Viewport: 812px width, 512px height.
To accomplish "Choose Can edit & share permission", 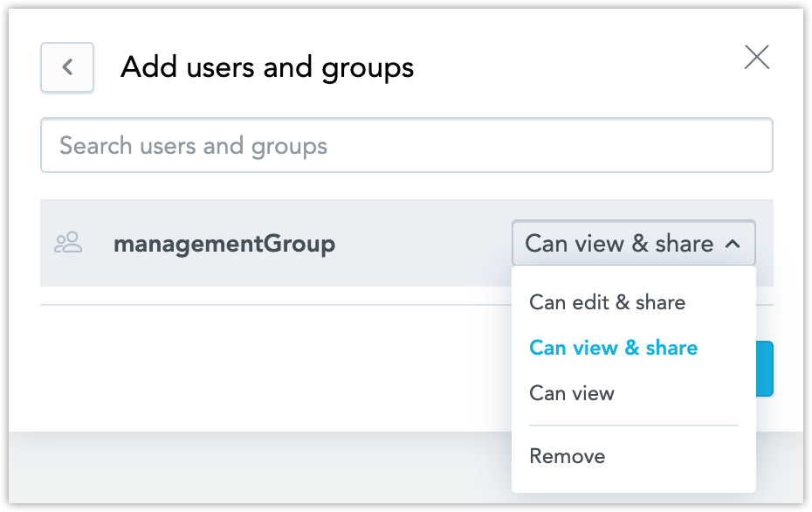I will point(607,302).
